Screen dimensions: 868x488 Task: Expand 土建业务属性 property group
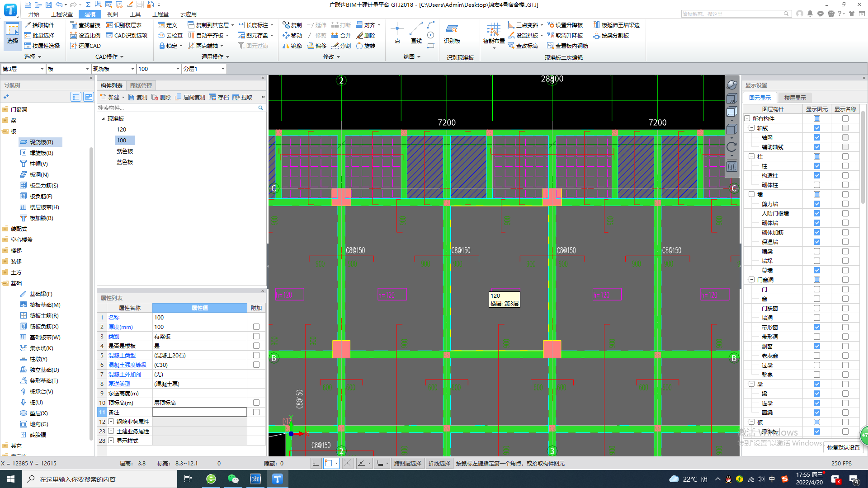pos(111,431)
